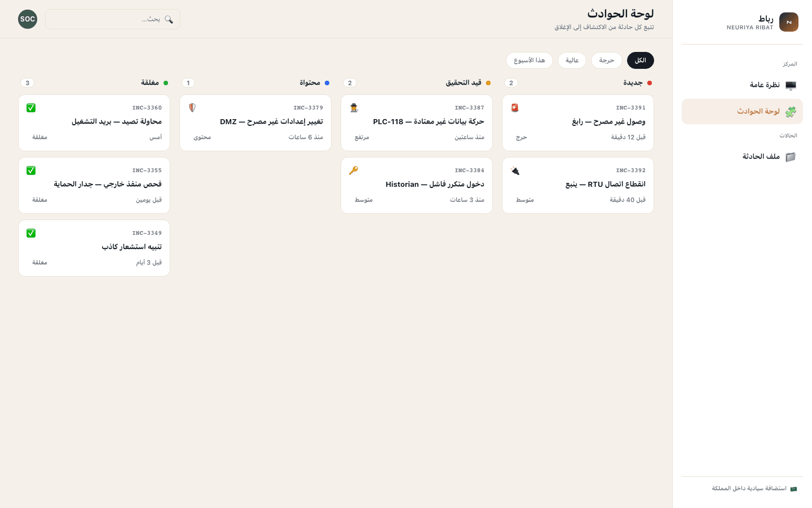This screenshot has height=508, width=812.
Task: Open ملف الحادثة sidebar item
Action: [742, 157]
